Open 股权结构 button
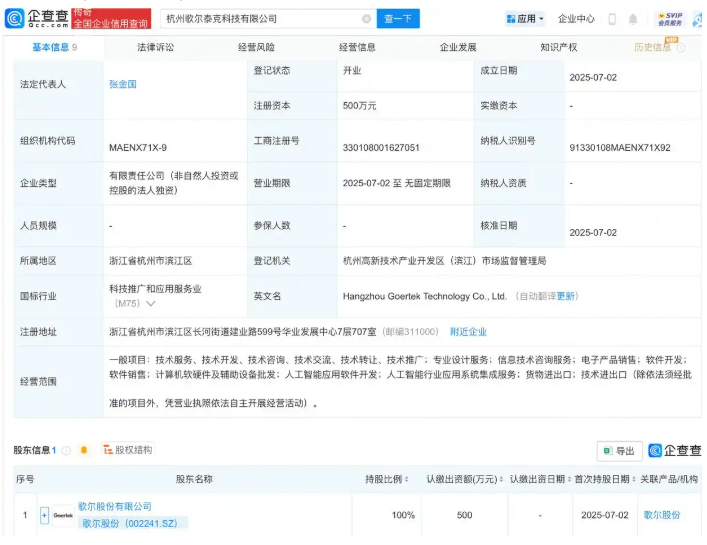Screen dimensions: 707x545 click(x=128, y=450)
